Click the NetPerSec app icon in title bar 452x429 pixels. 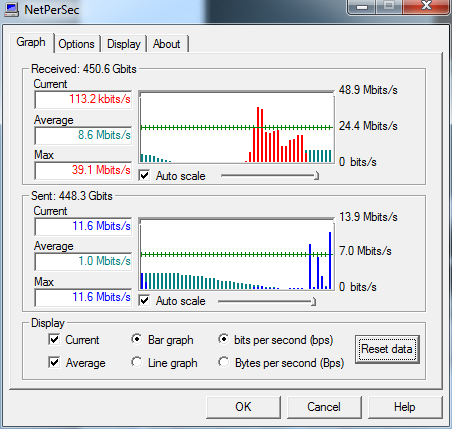click(12, 9)
